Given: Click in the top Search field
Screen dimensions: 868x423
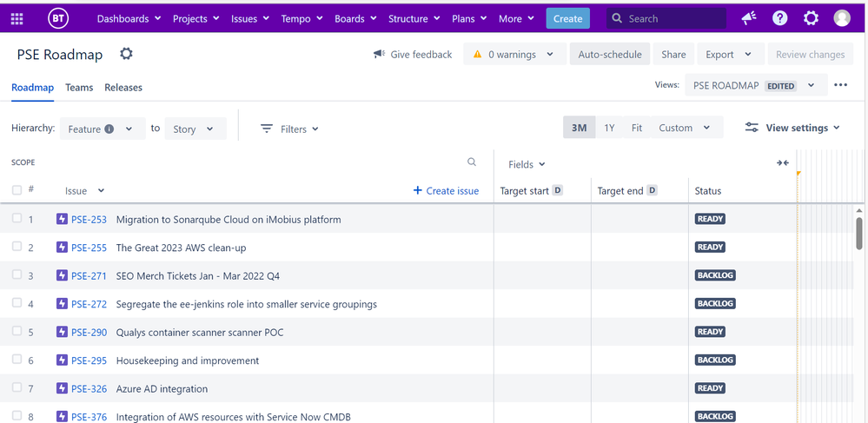Looking at the screenshot, I should coord(666,18).
